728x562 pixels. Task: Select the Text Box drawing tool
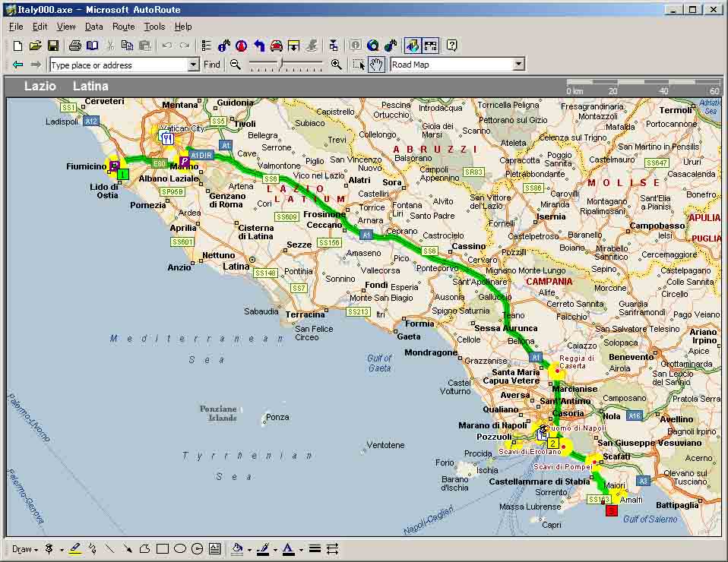pos(214,549)
